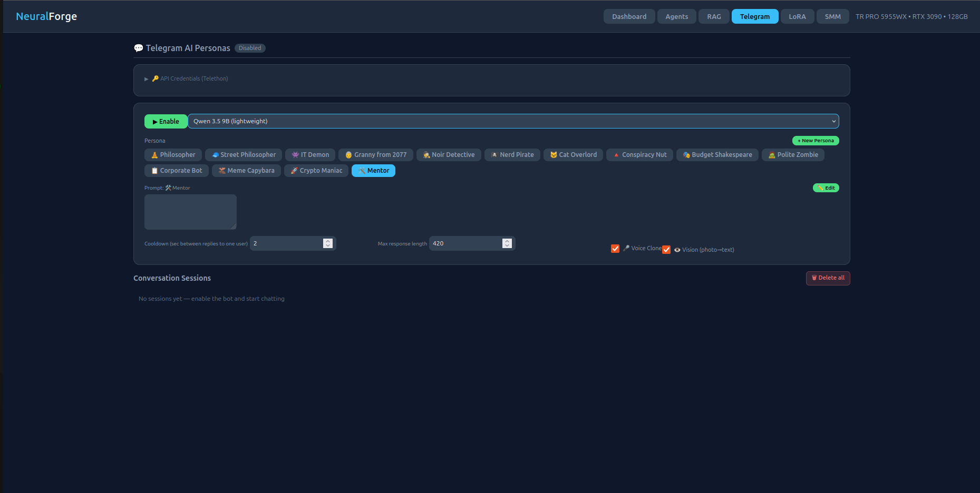
Task: Expand API Credentials (Telethon) section
Action: pyautogui.click(x=187, y=78)
